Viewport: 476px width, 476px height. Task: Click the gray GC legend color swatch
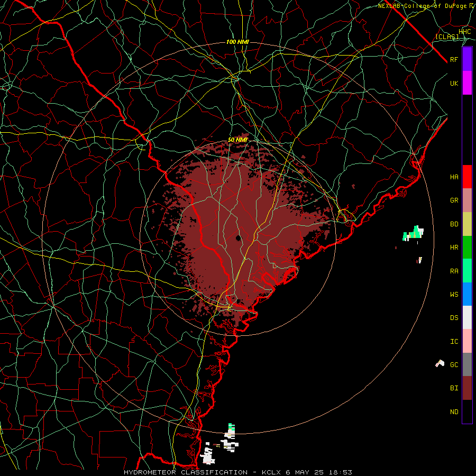point(467,364)
